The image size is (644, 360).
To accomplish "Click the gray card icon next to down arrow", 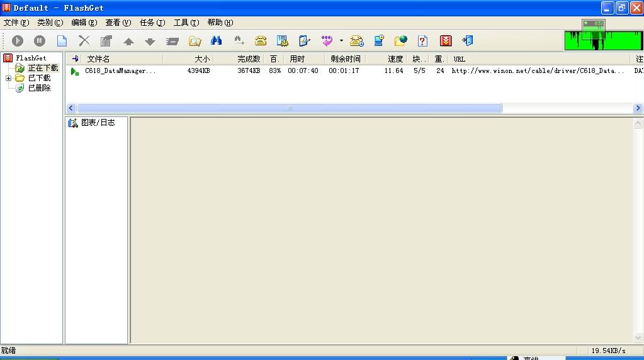I will point(172,41).
